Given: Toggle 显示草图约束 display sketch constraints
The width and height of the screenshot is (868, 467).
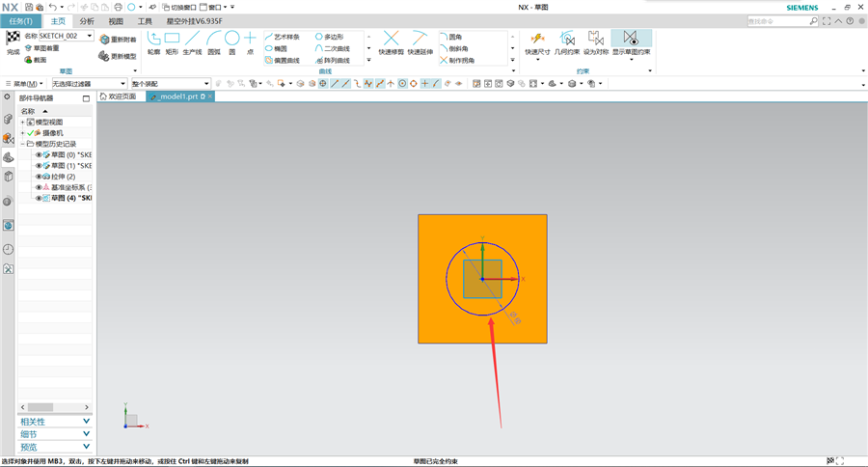Looking at the screenshot, I should pos(631,42).
